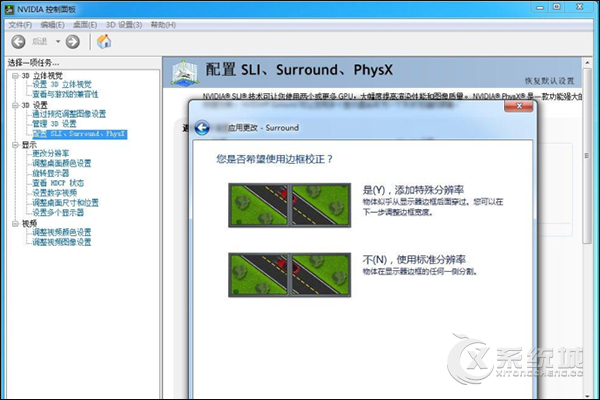Click the right panel vertical scrollbar
Screen dimensions: 600x400
coord(587,155)
